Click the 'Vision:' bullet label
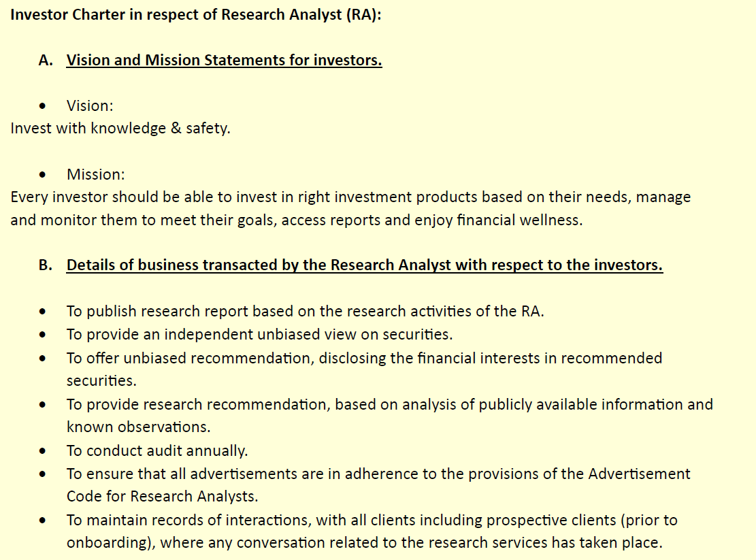The width and height of the screenshot is (756, 560). (x=90, y=105)
